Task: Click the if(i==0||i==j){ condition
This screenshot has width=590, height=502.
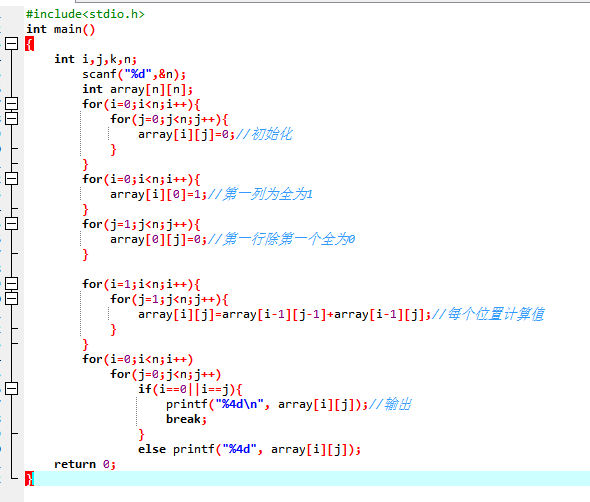Action: click(190, 389)
